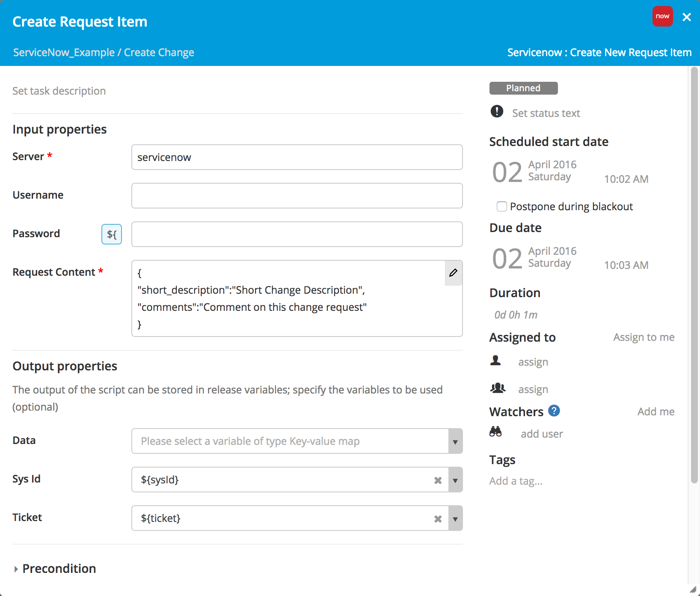Viewport: 700px width, 596px height.
Task: Open the Watchers help question mark
Action: 554,411
